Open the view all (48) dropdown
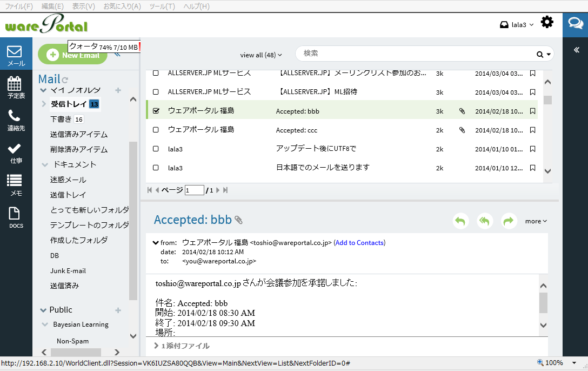 click(x=261, y=55)
